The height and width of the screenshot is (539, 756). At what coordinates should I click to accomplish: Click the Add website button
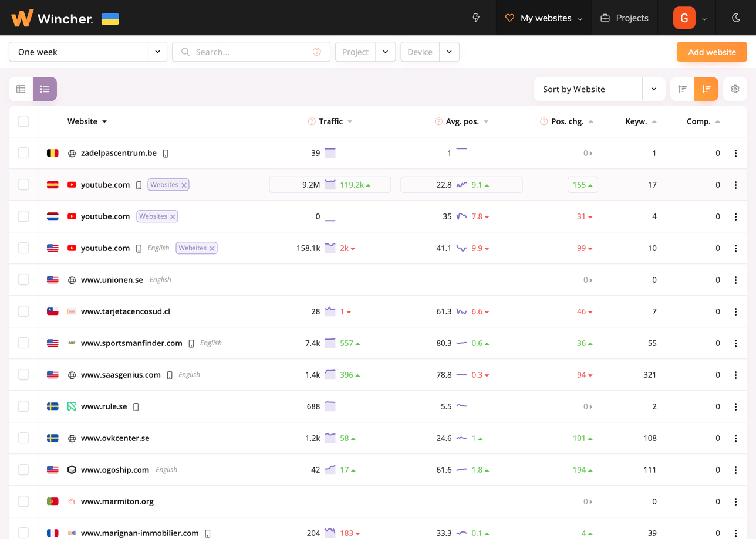pyautogui.click(x=711, y=52)
